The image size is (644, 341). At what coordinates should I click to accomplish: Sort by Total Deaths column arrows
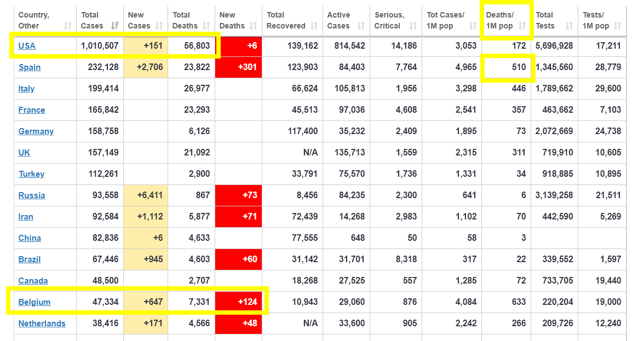[206, 26]
